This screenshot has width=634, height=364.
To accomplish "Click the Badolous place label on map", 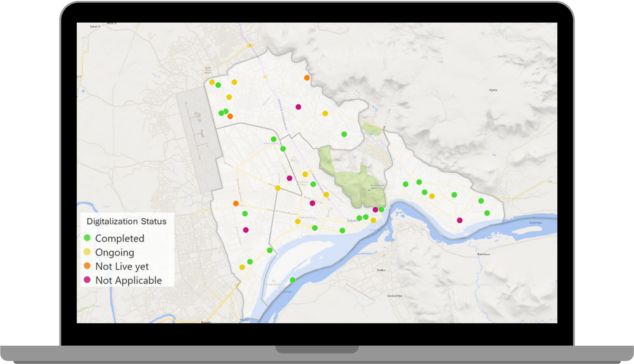I will (x=484, y=254).
